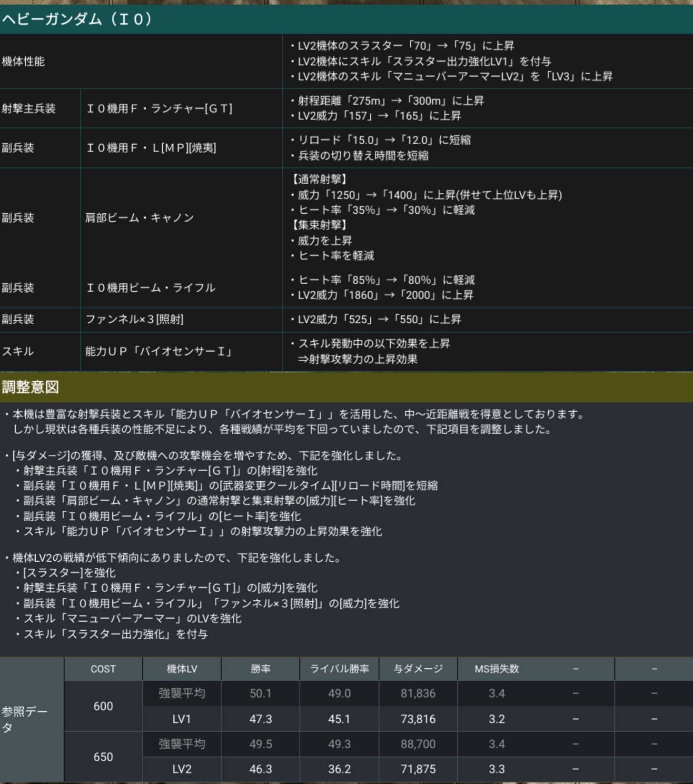This screenshot has height=784, width=693.
Task: Select the 【集束射撃】 heading
Action: (319, 225)
